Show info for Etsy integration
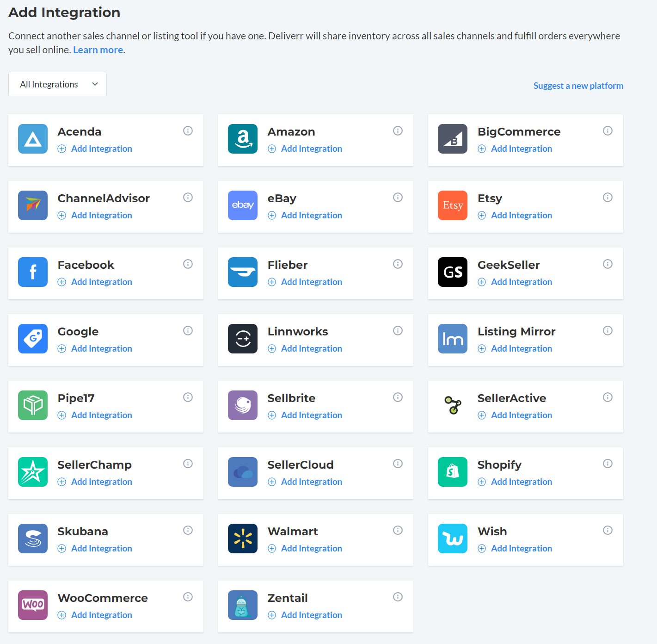The width and height of the screenshot is (657, 644). tap(608, 198)
